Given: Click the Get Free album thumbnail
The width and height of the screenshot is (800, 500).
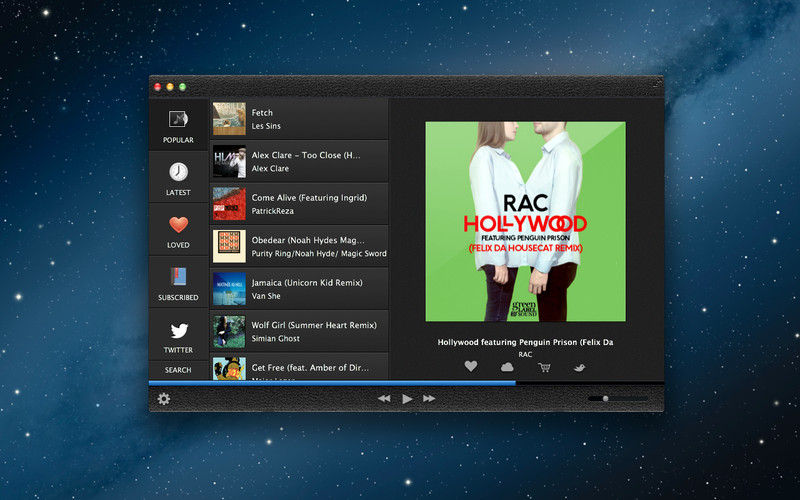Looking at the screenshot, I should click(229, 368).
